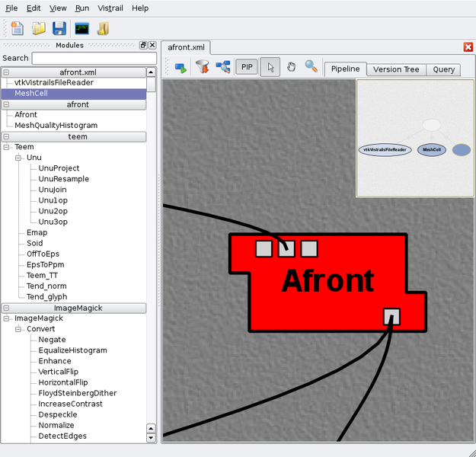Select the hand pan tool

tap(291, 67)
